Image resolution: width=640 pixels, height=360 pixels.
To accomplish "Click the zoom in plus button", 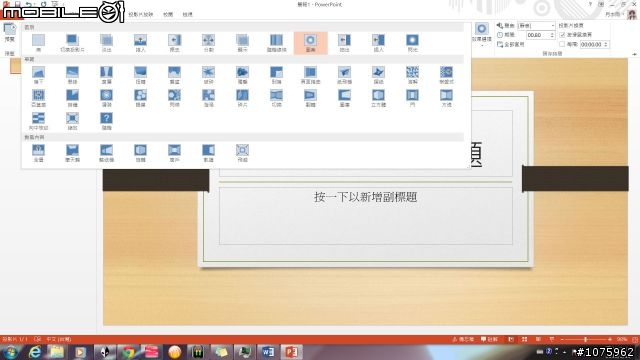I will pyautogui.click(x=610, y=339).
